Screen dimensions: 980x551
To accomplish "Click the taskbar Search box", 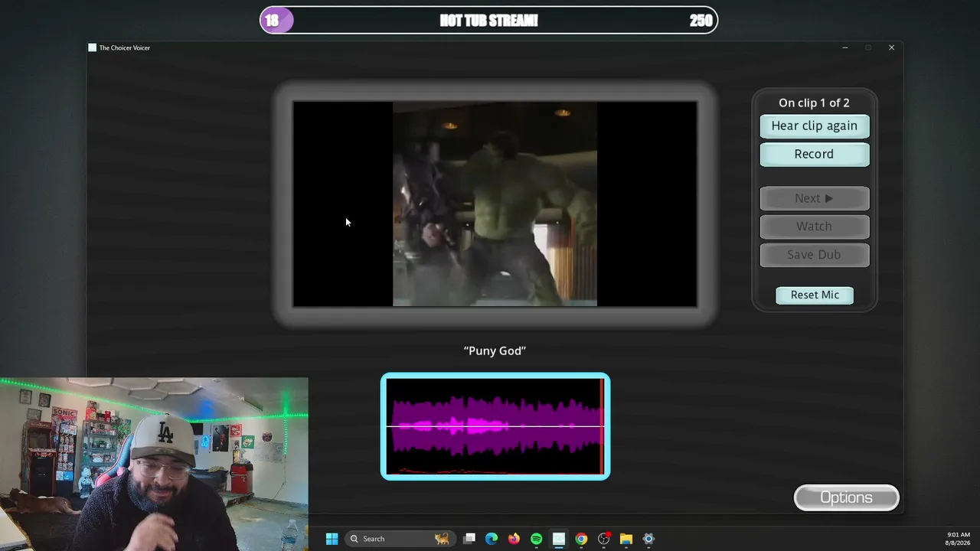I will tap(400, 539).
